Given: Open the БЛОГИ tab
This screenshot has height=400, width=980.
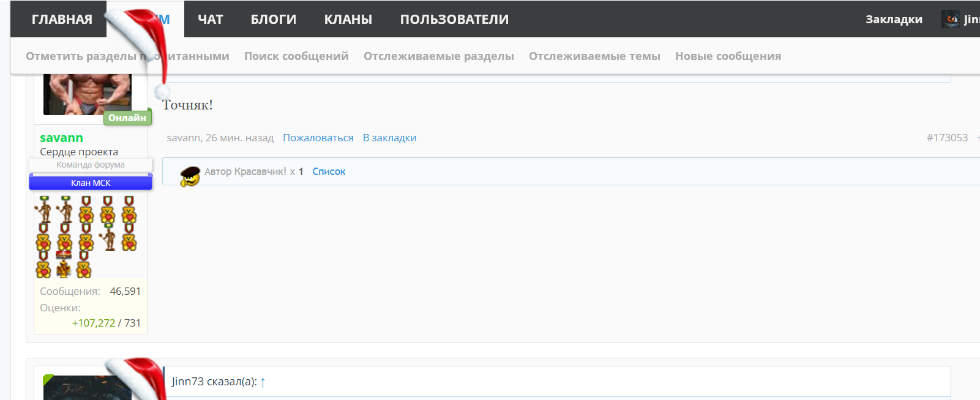Looking at the screenshot, I should pyautogui.click(x=274, y=19).
